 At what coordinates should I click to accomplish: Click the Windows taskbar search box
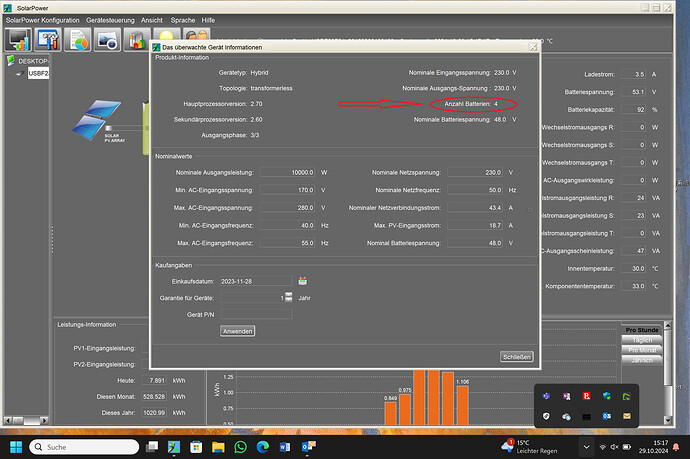(84, 447)
